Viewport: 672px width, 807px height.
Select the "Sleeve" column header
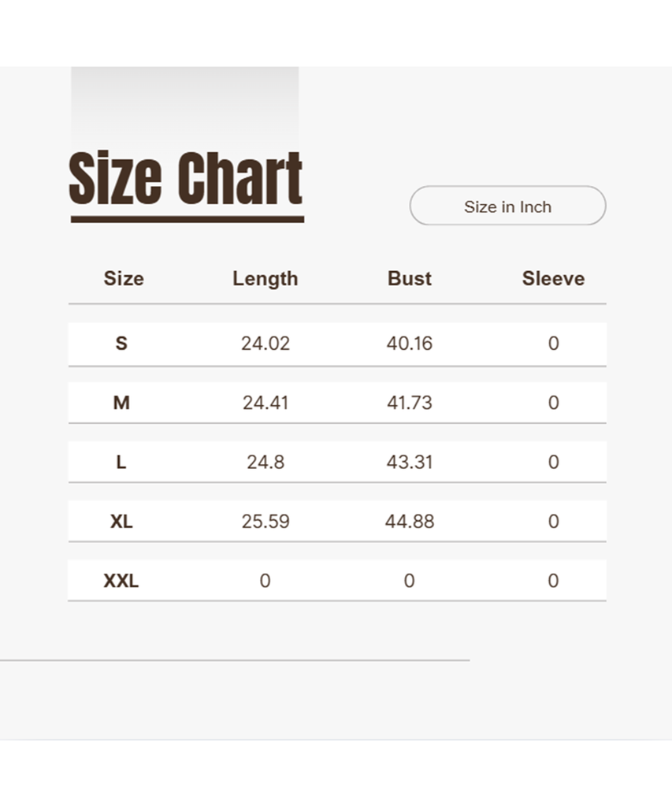tap(553, 278)
